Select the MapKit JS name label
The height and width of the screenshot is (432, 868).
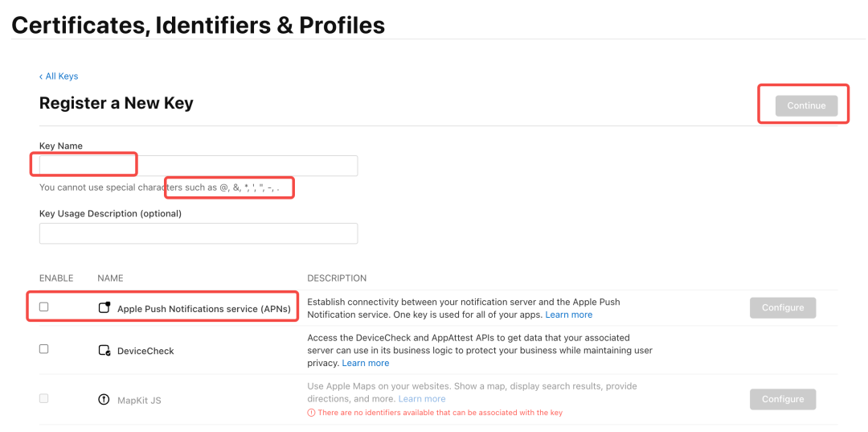point(139,400)
